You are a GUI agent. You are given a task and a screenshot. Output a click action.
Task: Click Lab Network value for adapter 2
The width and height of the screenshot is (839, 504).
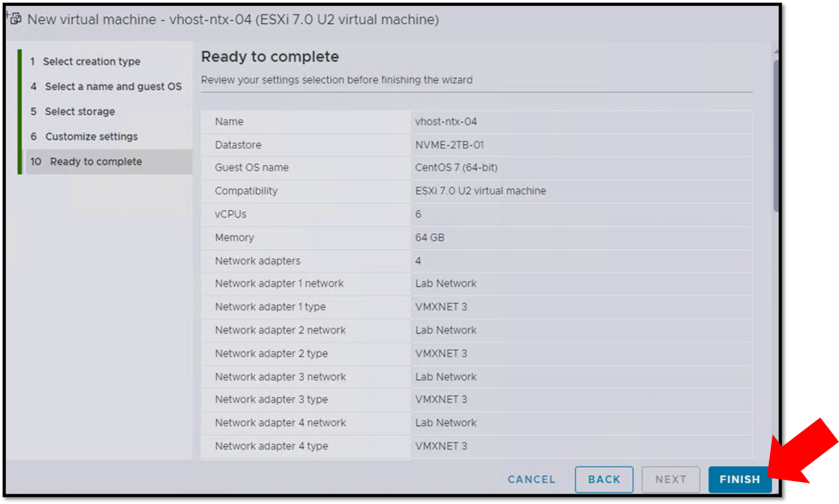click(446, 330)
